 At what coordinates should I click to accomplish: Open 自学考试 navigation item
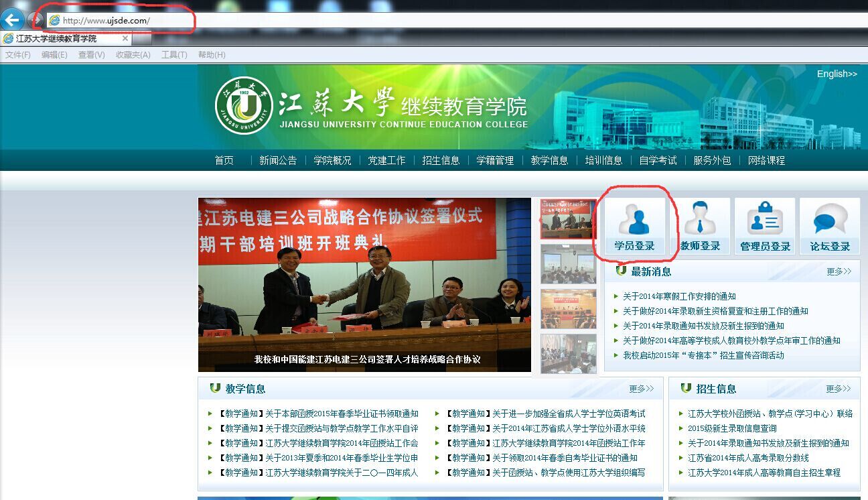click(658, 160)
